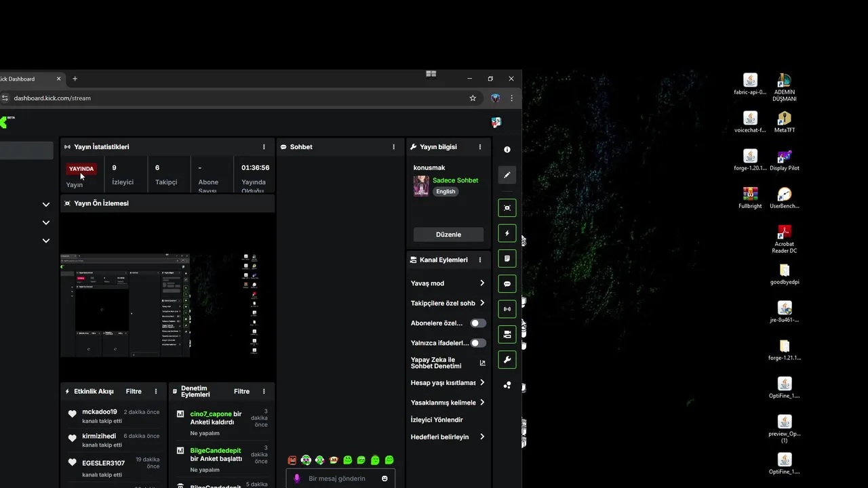Click the stream category thumbnail image
The image size is (868, 488).
pyautogui.click(x=421, y=186)
